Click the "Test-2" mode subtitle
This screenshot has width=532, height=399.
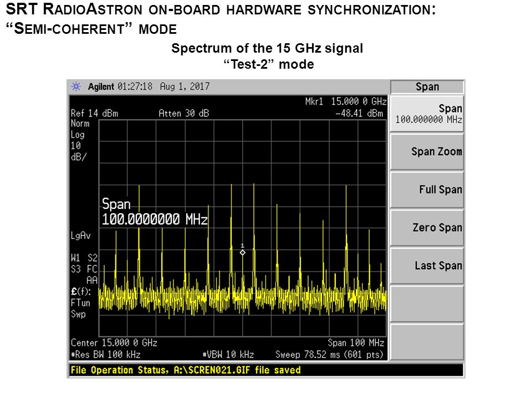pyautogui.click(x=269, y=64)
